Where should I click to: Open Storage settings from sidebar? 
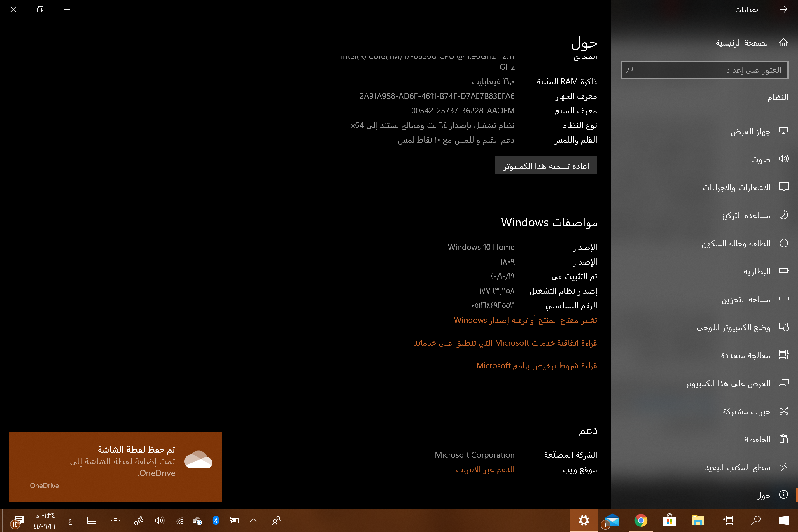click(745, 299)
